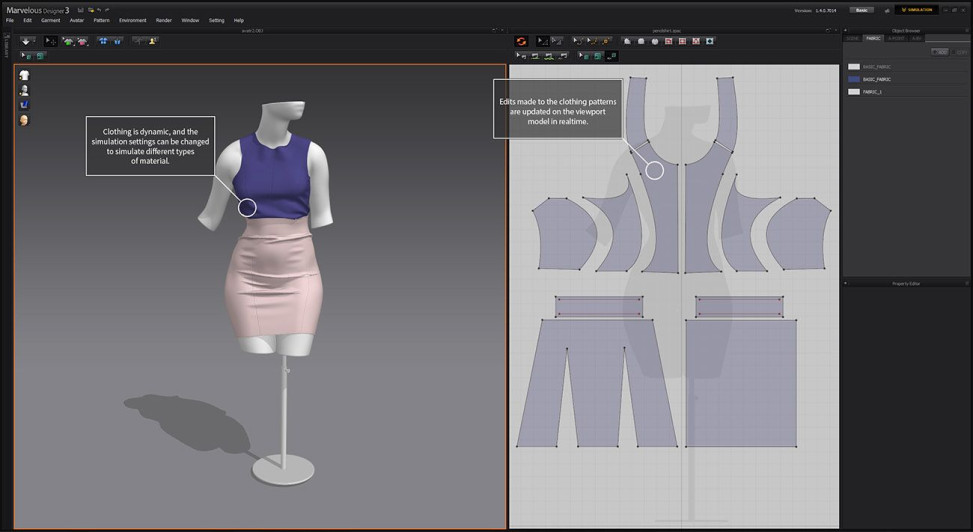
Task: Select the circle pattern creation tool
Action: pos(655,41)
